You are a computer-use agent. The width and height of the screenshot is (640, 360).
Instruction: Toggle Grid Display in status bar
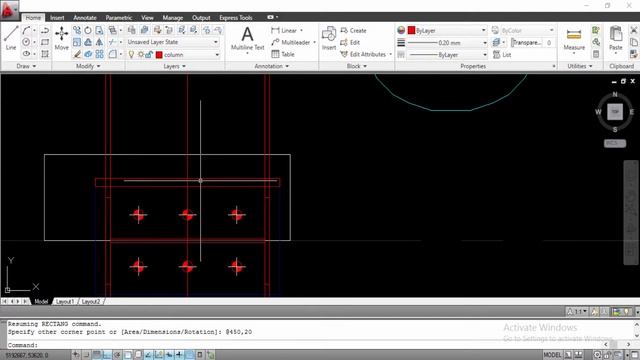tap(96, 355)
